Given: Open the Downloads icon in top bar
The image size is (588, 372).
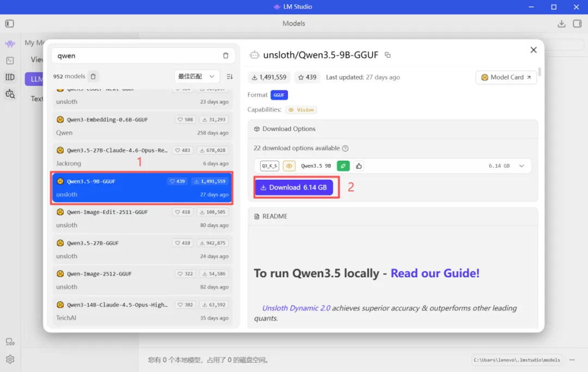Looking at the screenshot, I should point(561,23).
